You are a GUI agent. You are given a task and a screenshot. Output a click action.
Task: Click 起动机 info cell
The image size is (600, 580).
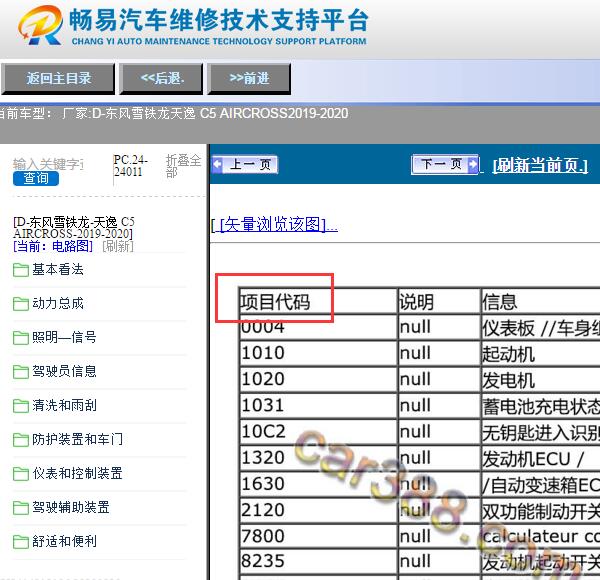[x=540, y=353]
